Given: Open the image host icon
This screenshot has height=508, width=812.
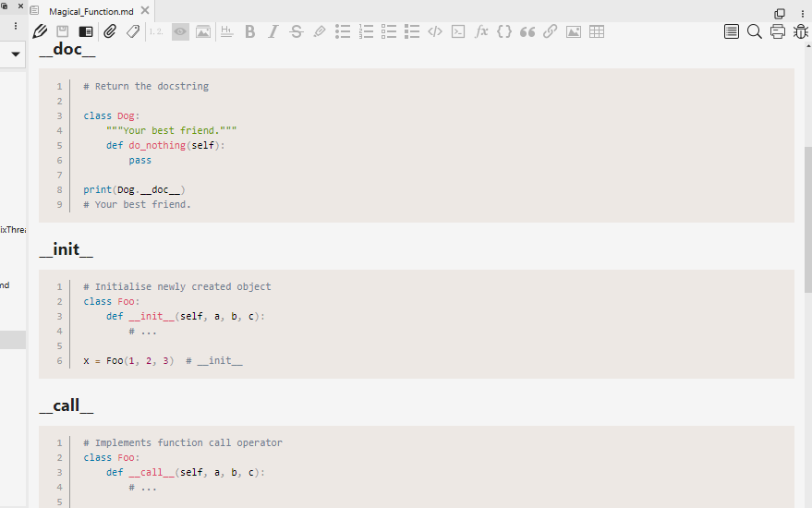Looking at the screenshot, I should click(203, 31).
